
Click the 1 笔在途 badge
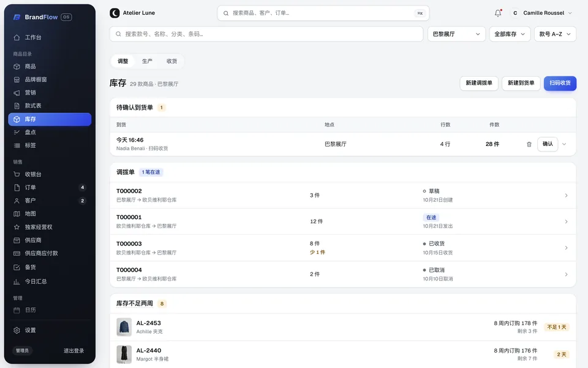pyautogui.click(x=151, y=172)
